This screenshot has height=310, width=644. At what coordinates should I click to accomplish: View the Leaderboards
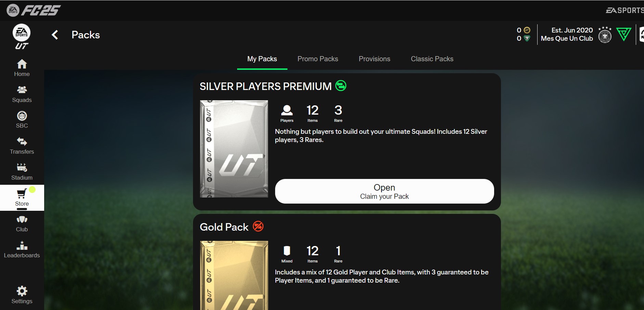point(22,249)
